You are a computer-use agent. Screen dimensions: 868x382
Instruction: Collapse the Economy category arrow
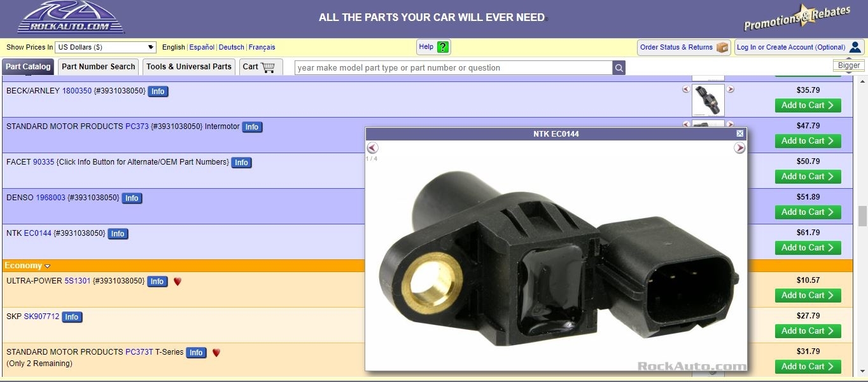click(x=47, y=266)
